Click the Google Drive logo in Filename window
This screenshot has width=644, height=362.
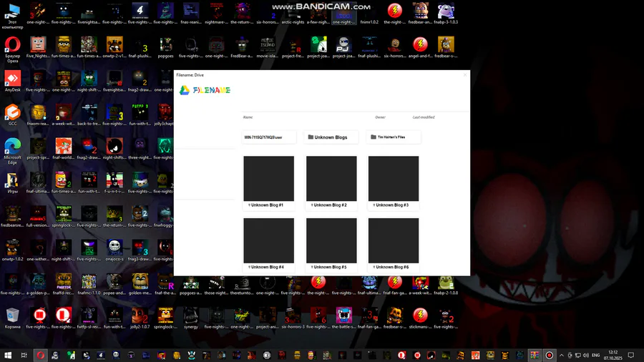click(185, 90)
